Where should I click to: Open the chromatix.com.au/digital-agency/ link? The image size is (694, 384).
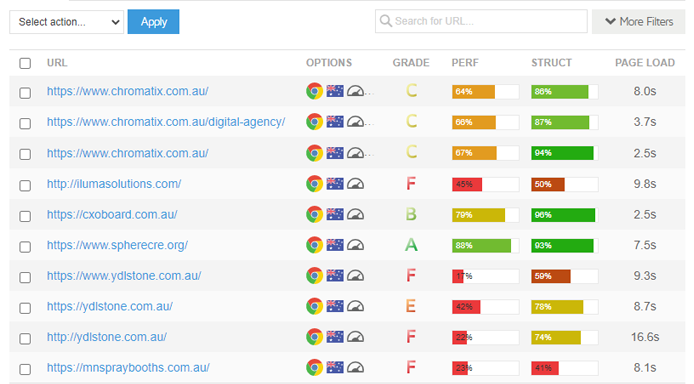166,122
